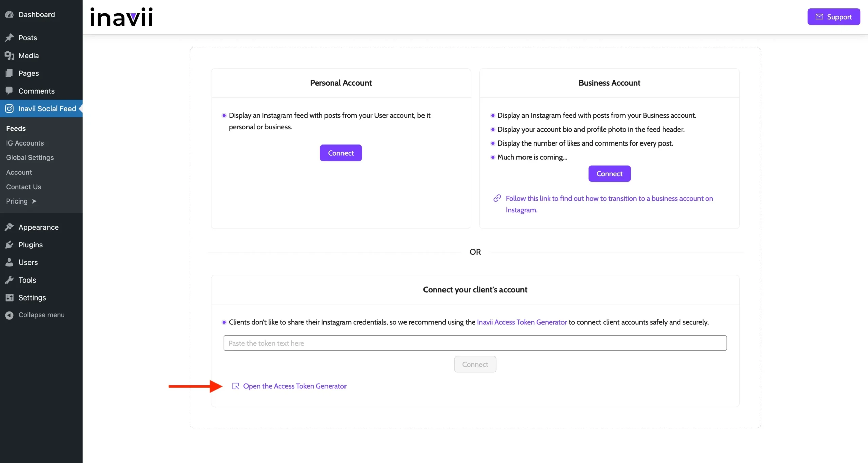The height and width of the screenshot is (463, 868).
Task: Go to Global Settings submenu item
Action: tap(30, 158)
